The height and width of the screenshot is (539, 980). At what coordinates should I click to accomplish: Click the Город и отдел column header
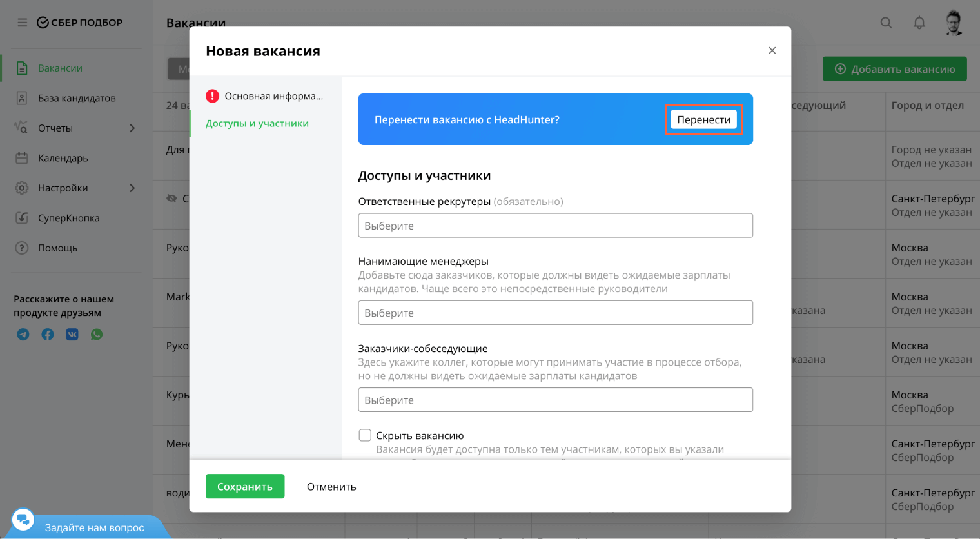click(928, 105)
